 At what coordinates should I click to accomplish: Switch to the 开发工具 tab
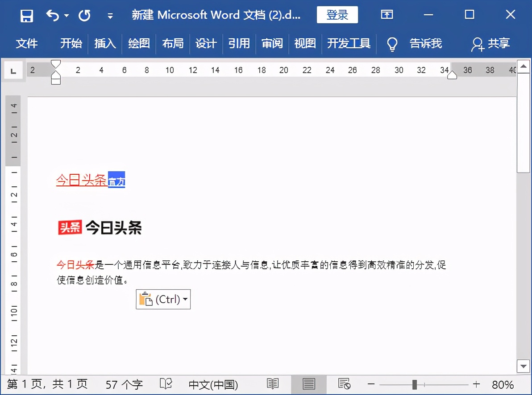pyautogui.click(x=349, y=43)
